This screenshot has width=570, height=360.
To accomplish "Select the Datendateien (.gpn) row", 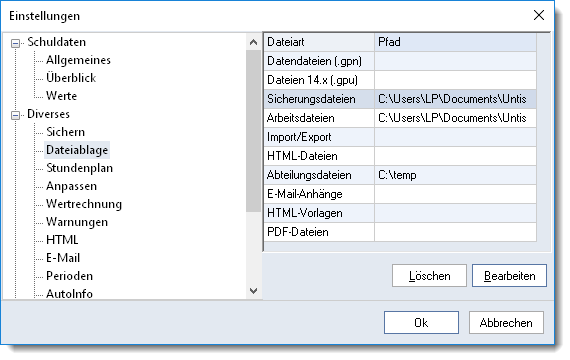I will [400, 61].
